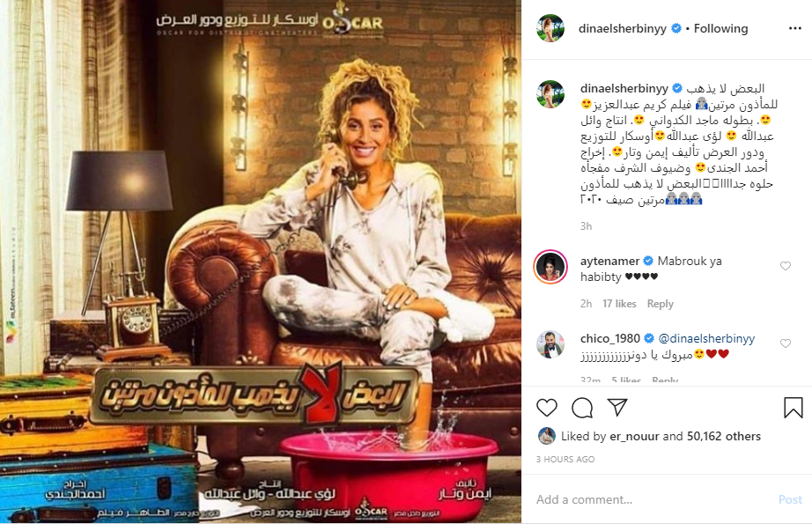The width and height of the screenshot is (812, 524).
Task: Like aytenamer's comment with the small heart
Action: click(x=786, y=266)
